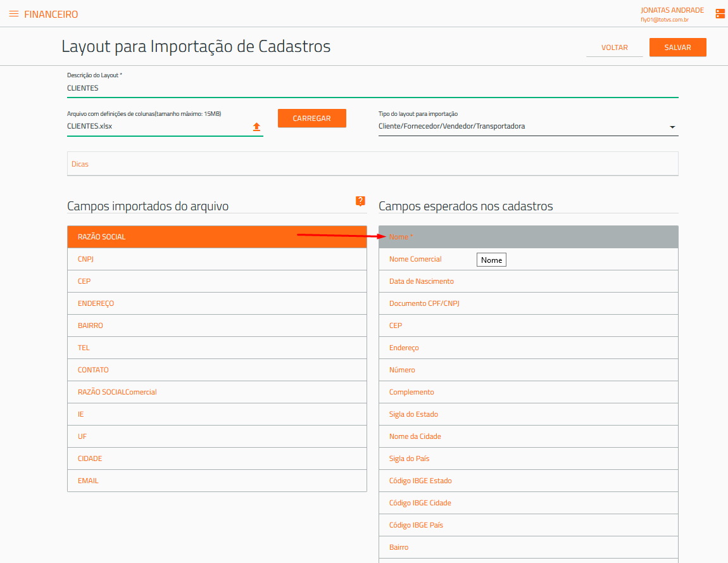
Task: Click the Nome * expected field
Action: click(x=529, y=237)
